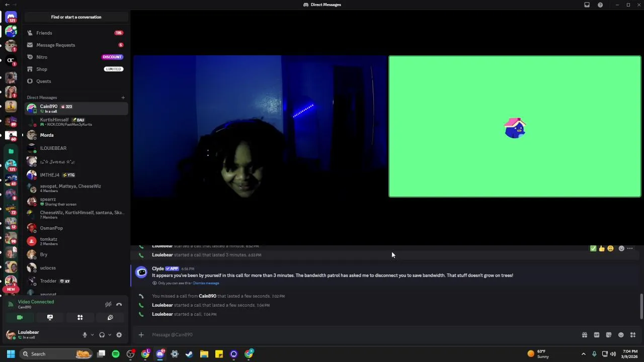The height and width of the screenshot is (362, 644).
Task: React with thumbs up emoji
Action: click(602, 248)
